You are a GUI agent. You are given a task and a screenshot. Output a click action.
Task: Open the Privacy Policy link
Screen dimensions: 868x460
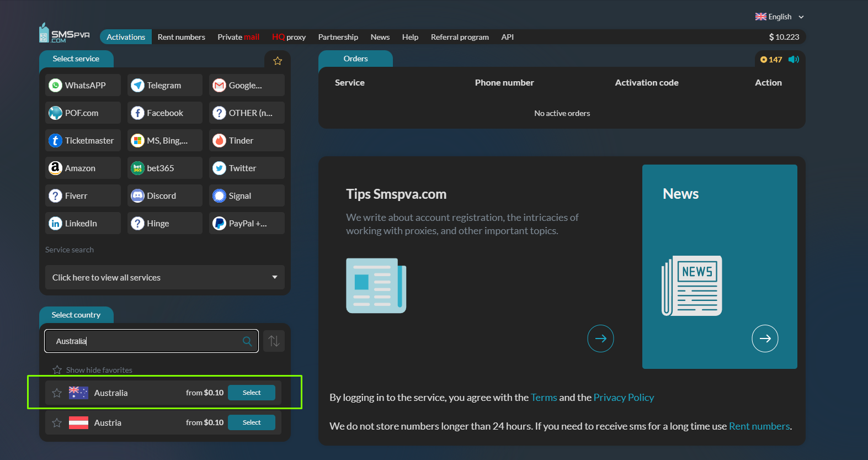[624, 398]
